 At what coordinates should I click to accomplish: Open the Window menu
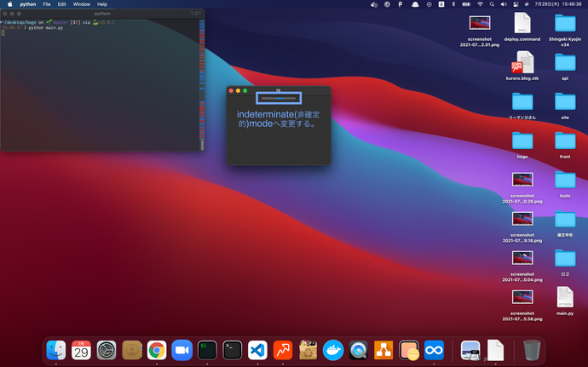(81, 4)
